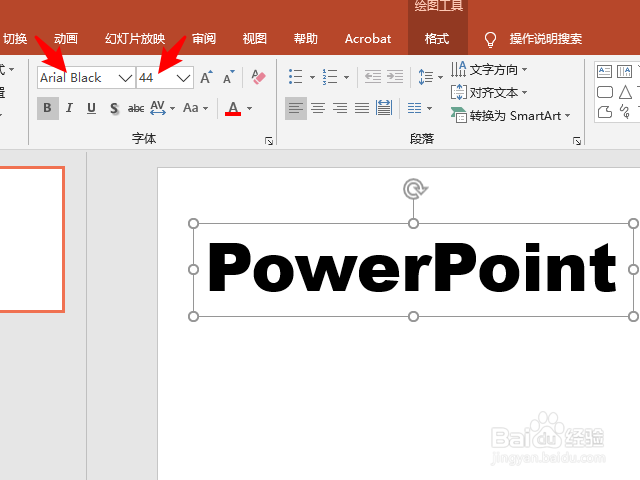Viewport: 640px width, 480px height.
Task: Click top-left sizing handle of text box
Action: coord(193,223)
